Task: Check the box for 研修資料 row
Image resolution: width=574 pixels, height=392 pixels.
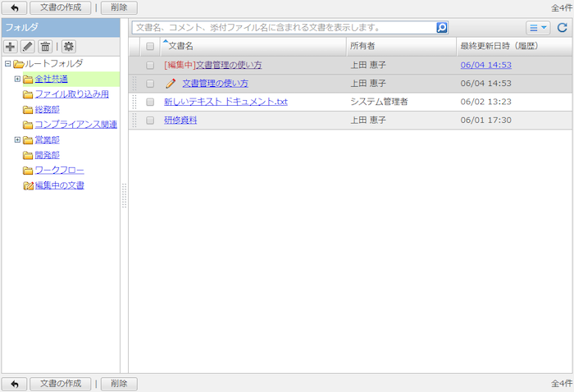Action: pos(150,120)
